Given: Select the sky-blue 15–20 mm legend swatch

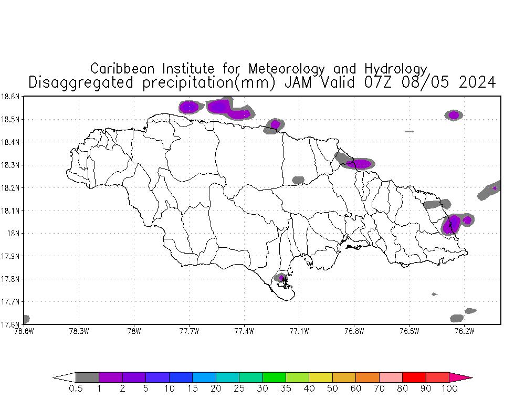Looking at the screenshot, I should [204, 377].
